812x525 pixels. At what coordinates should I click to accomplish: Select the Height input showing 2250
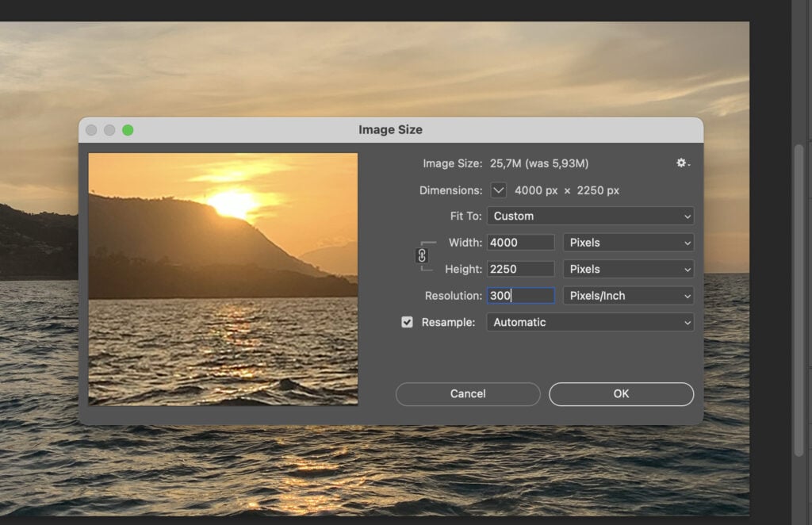tap(520, 269)
